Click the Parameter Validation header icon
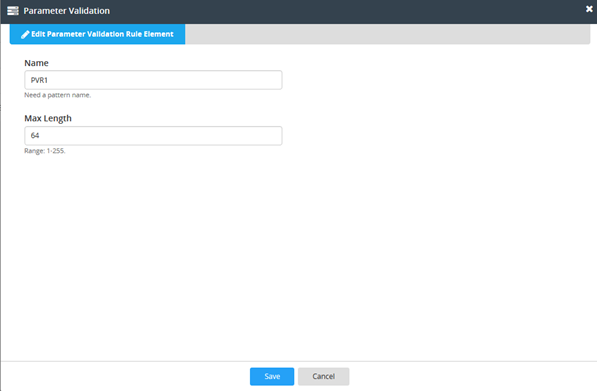 pos(13,11)
